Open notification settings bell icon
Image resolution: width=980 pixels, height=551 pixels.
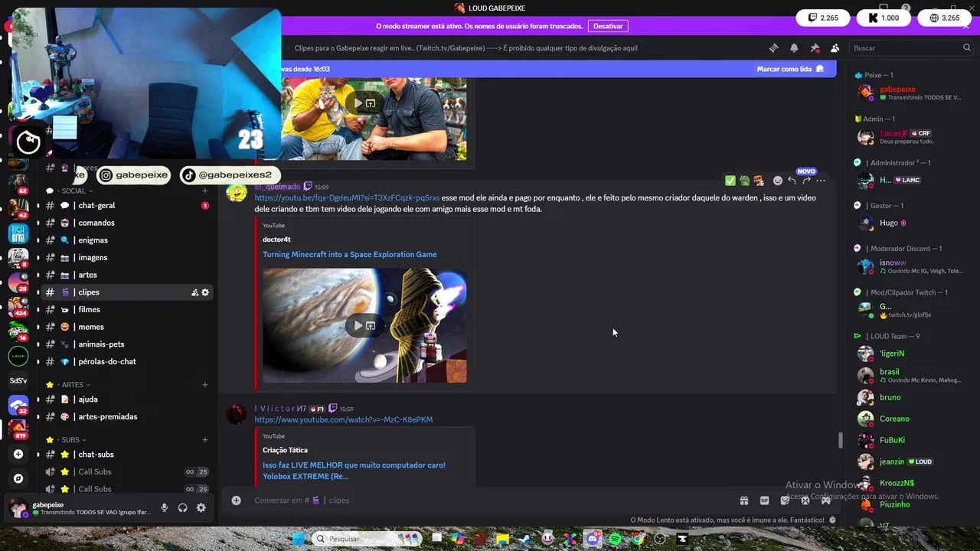(794, 47)
